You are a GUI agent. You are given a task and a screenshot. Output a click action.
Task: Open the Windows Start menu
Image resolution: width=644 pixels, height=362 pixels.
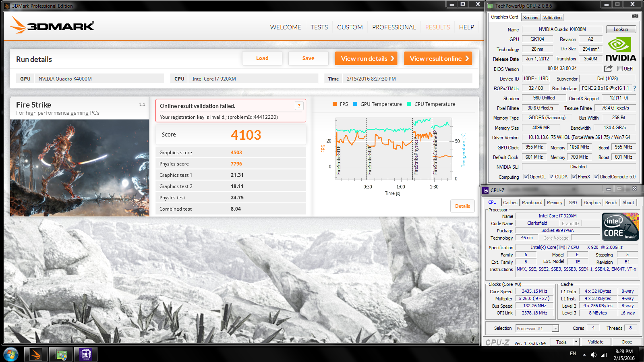[x=10, y=354]
